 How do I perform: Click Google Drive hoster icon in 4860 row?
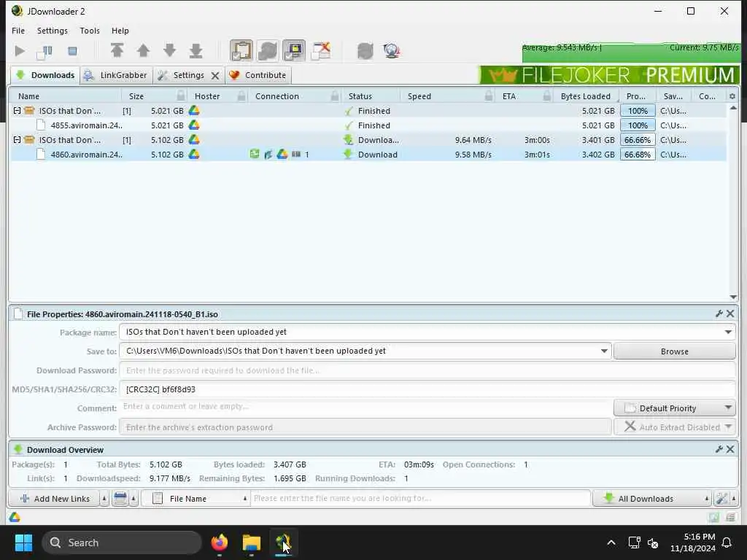194,154
